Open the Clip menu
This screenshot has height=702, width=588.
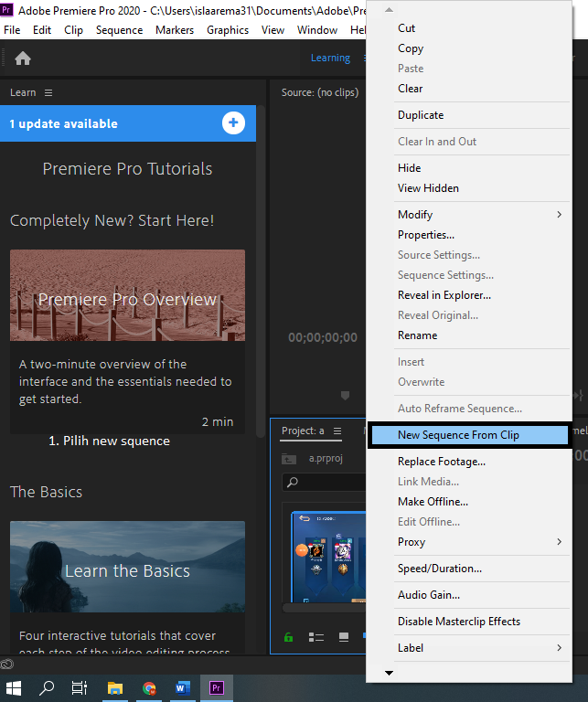tap(73, 30)
